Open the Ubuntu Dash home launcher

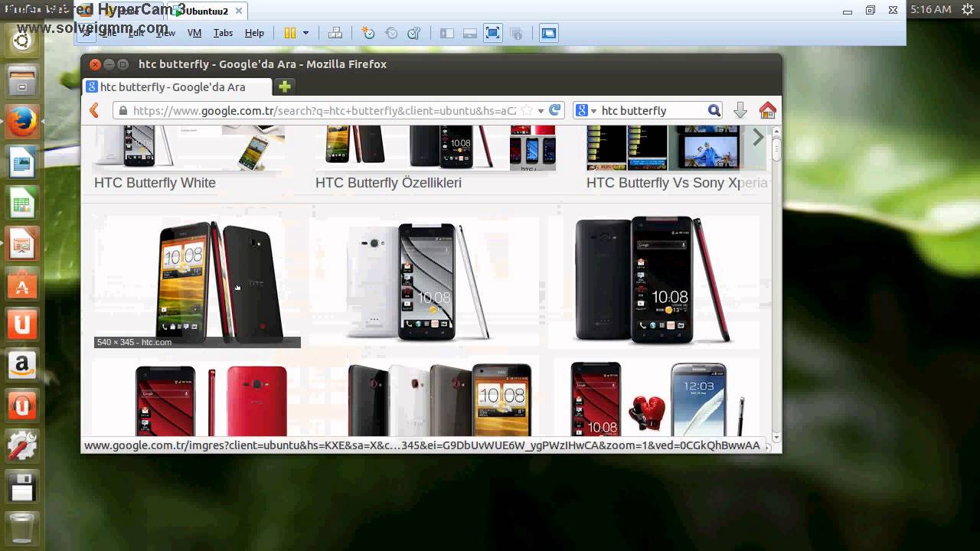click(22, 41)
